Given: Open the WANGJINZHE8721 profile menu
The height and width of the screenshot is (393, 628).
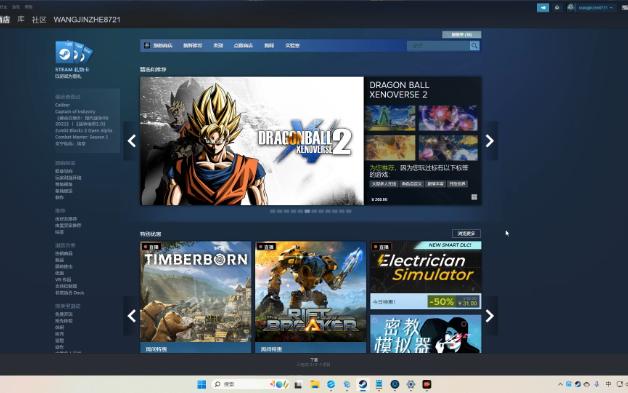Looking at the screenshot, I should [87, 20].
